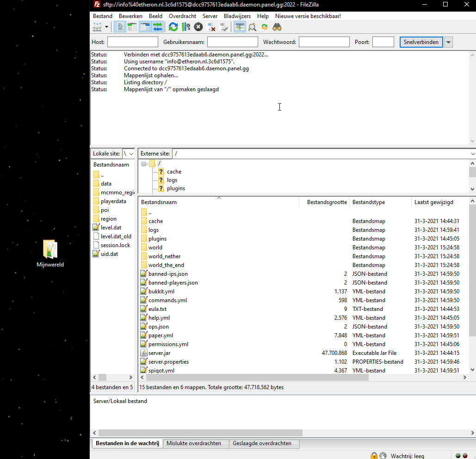Click the Host input field

(132, 42)
